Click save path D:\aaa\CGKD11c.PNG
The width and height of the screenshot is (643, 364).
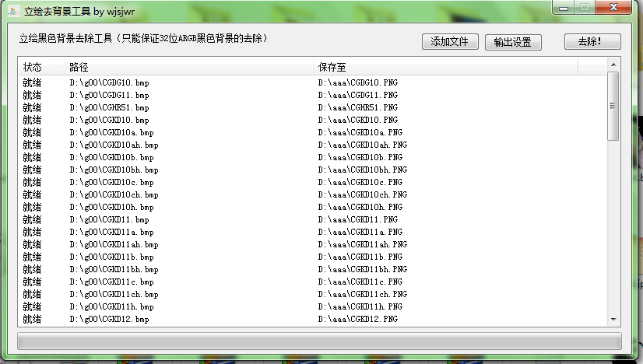(x=360, y=282)
